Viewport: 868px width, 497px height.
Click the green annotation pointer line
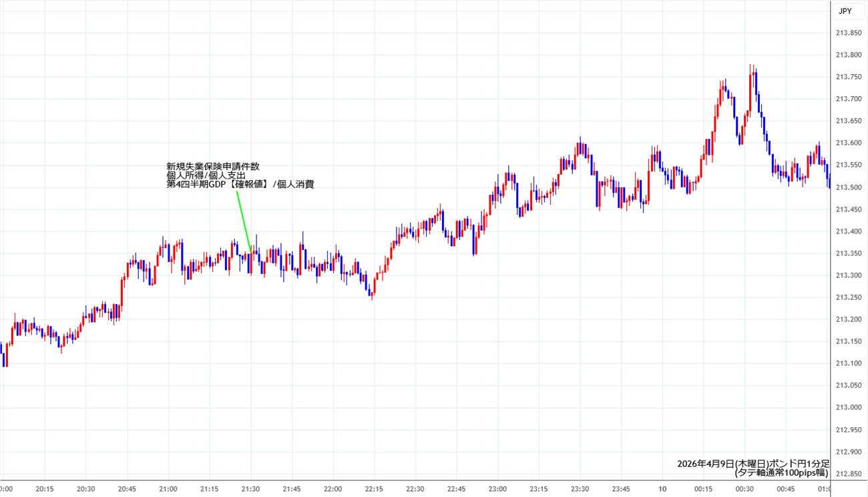pos(244,221)
